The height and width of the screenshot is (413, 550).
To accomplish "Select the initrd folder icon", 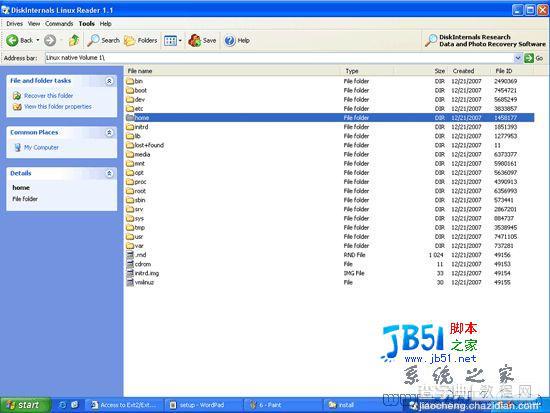I will pyautogui.click(x=130, y=127).
